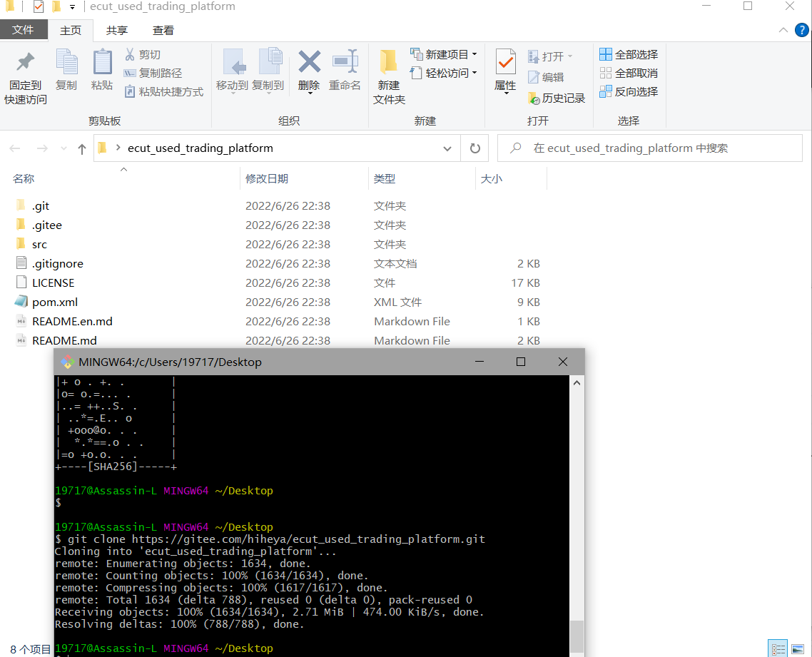Switch to details view in status bar
The image size is (812, 657).
click(778, 649)
